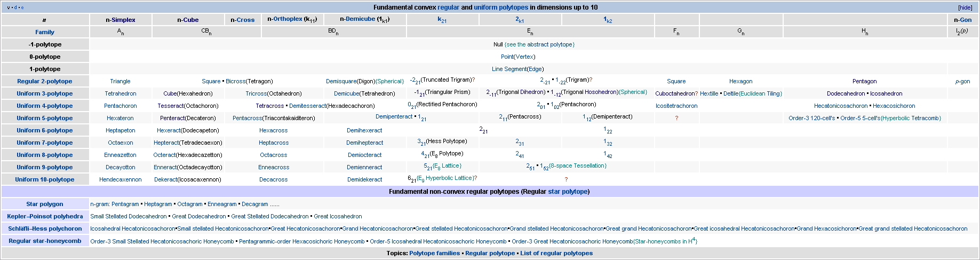Collapse the navbox with the hide link

pyautogui.click(x=965, y=7)
